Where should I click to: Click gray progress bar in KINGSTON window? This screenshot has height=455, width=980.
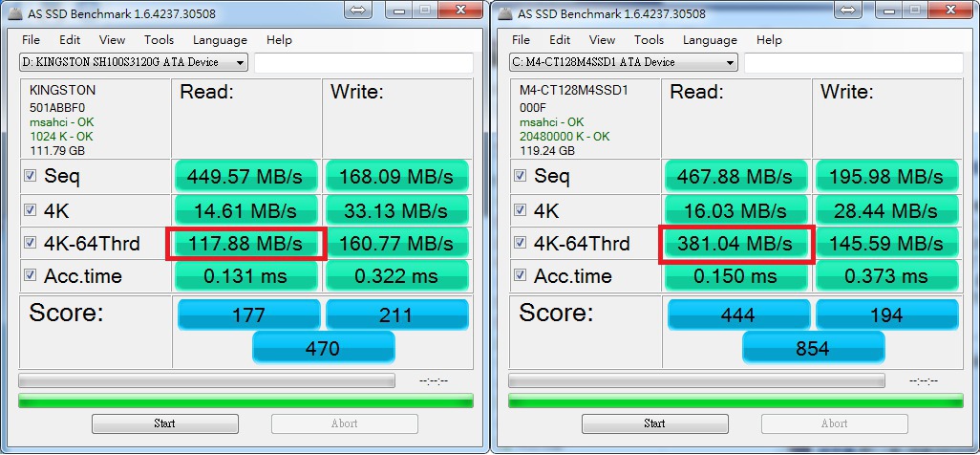pyautogui.click(x=207, y=380)
